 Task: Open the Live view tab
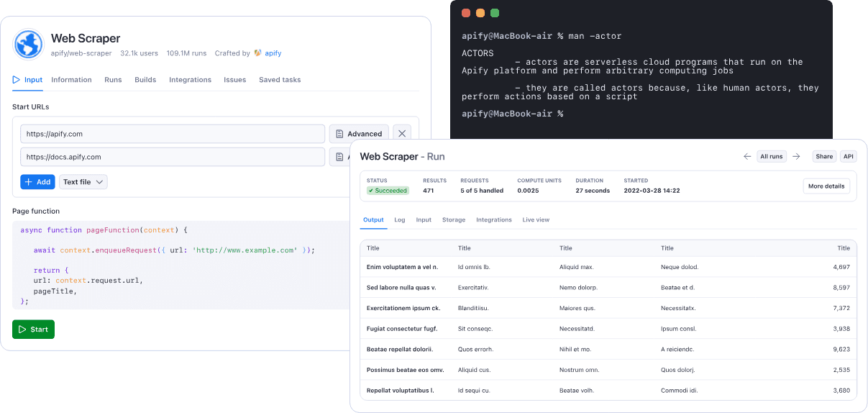click(536, 219)
